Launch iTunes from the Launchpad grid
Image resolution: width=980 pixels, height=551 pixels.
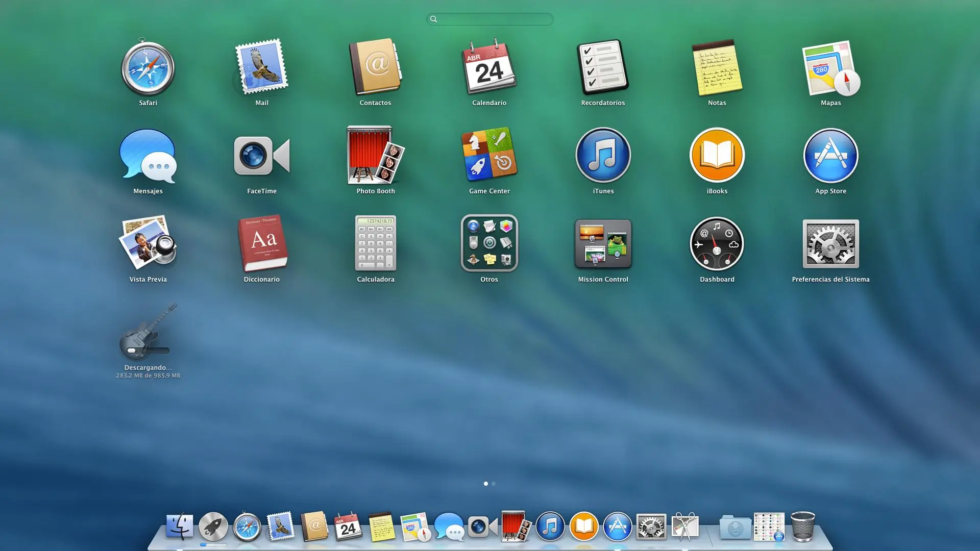coord(603,155)
